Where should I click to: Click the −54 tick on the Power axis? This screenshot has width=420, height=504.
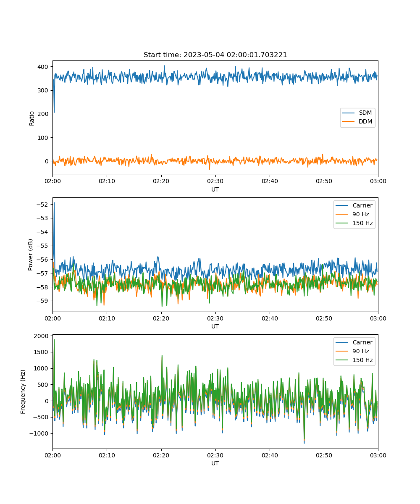43,232
